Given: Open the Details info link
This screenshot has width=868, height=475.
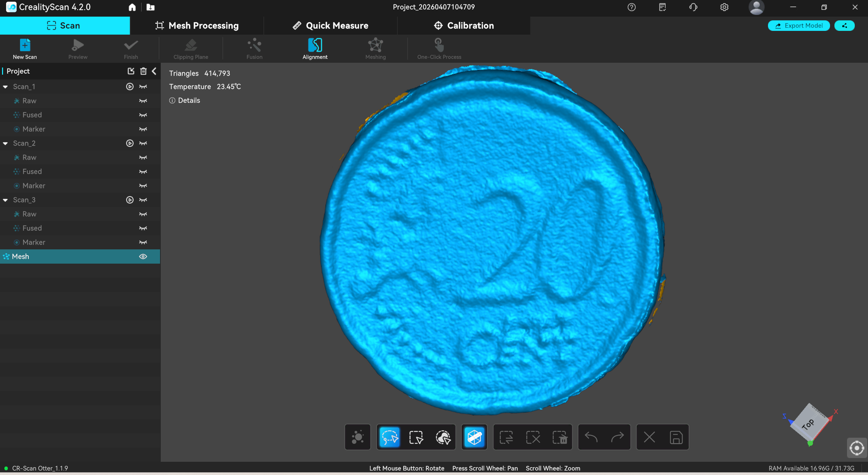Looking at the screenshot, I should tap(185, 100).
